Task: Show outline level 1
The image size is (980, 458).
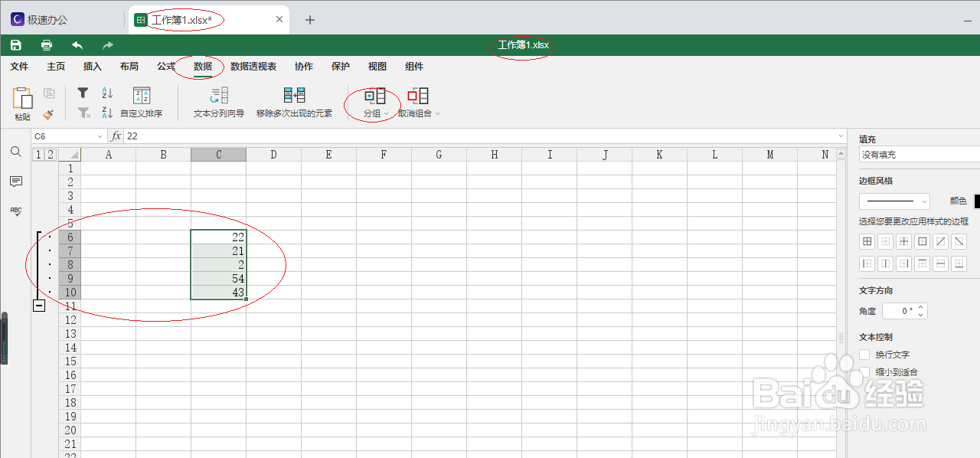Action: [38, 155]
